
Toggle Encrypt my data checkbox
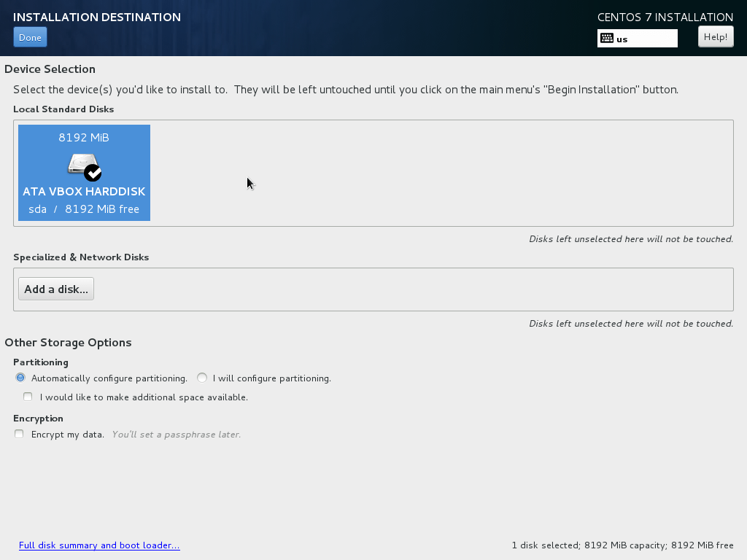coord(19,435)
